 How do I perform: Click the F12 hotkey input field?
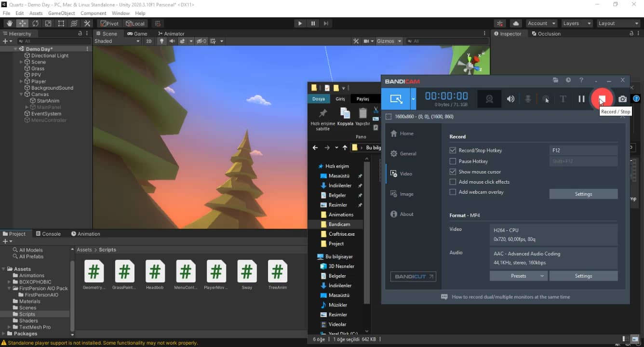click(x=583, y=150)
